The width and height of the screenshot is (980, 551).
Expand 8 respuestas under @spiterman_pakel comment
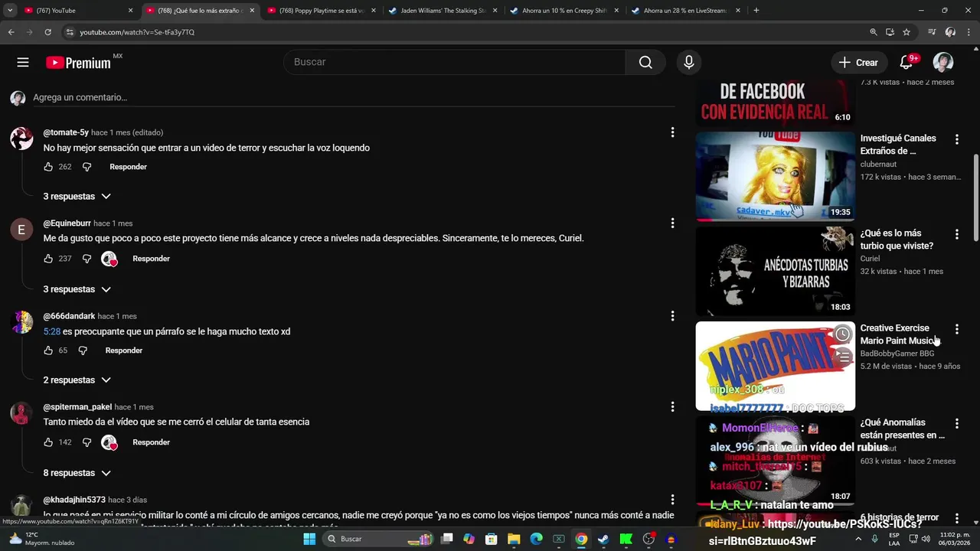coord(77,473)
